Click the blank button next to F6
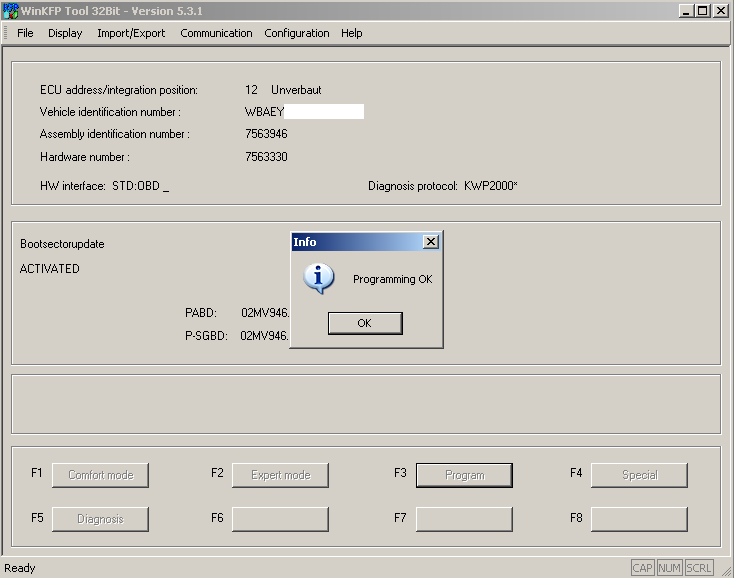734x578 pixels. point(280,519)
